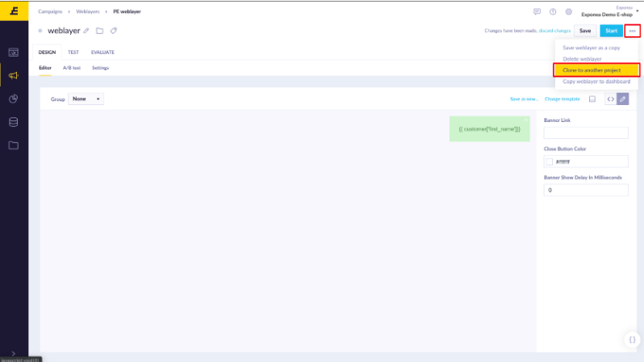Screen dimensions: 644x362
Task: Select Save weblayer as a copy
Action: pos(591,48)
